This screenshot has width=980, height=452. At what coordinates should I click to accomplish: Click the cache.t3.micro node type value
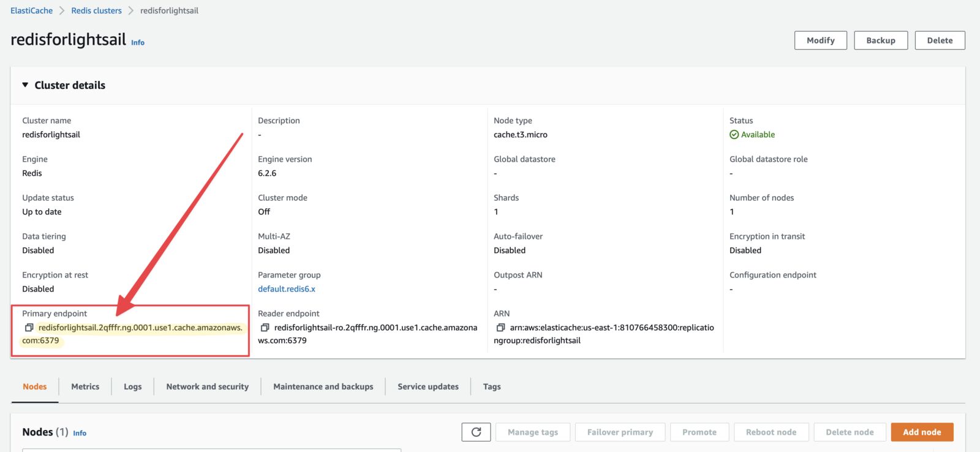click(521, 135)
